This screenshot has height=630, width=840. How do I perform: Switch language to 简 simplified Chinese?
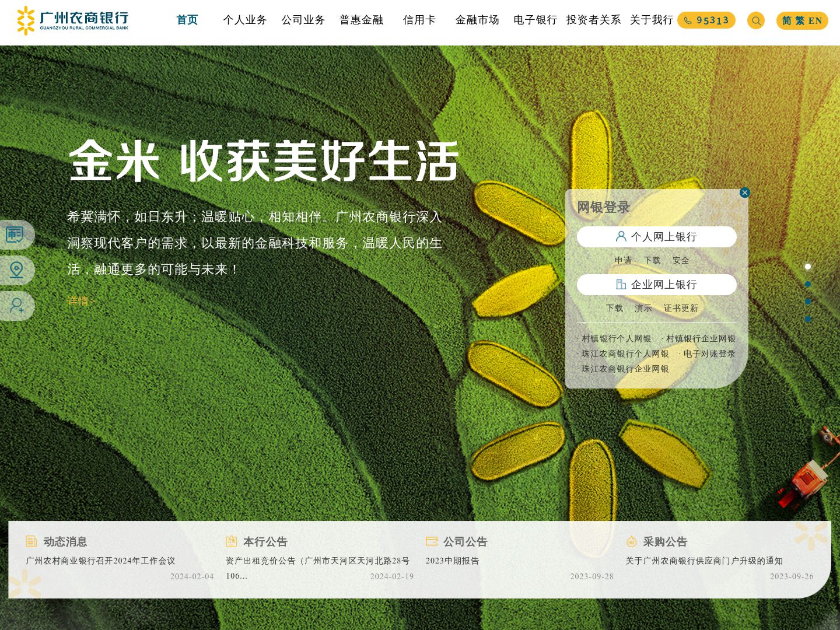[x=787, y=20]
